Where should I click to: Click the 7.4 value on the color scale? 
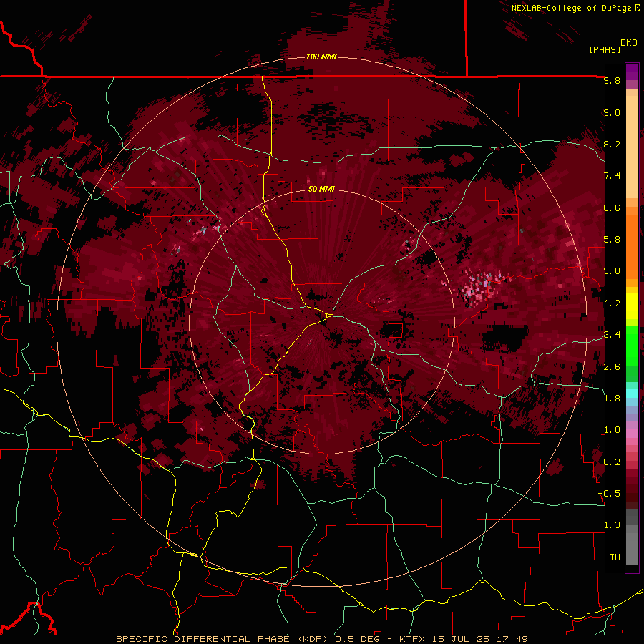[612, 176]
